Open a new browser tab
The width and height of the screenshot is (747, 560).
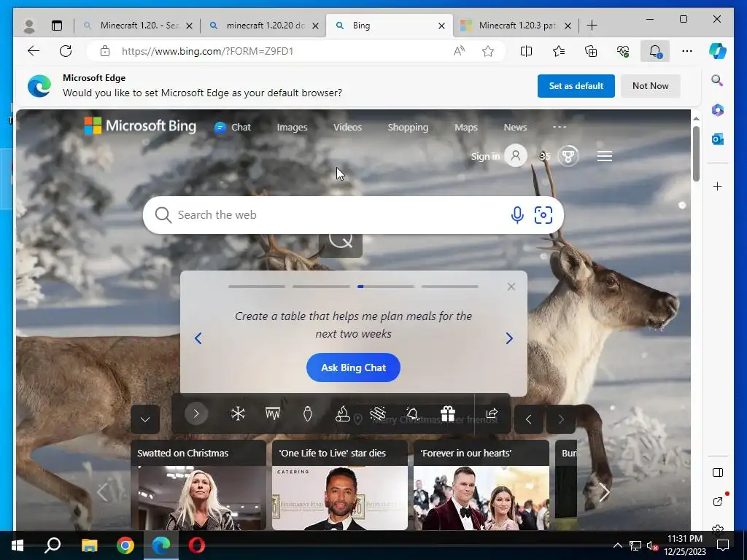pos(592,26)
